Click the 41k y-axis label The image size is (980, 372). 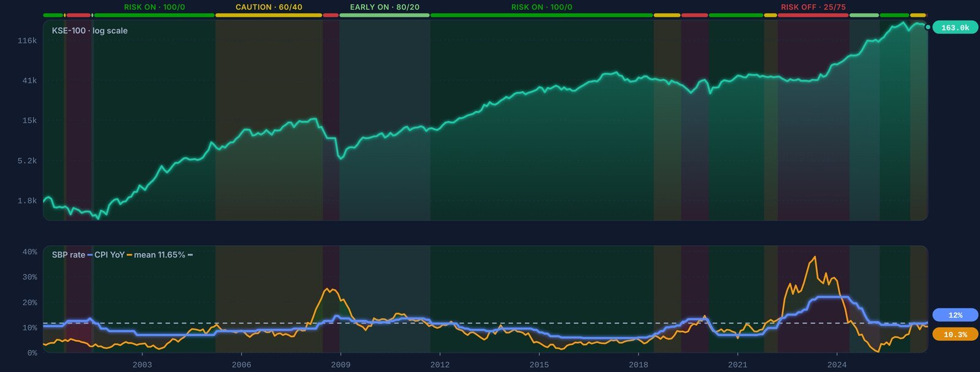29,80
